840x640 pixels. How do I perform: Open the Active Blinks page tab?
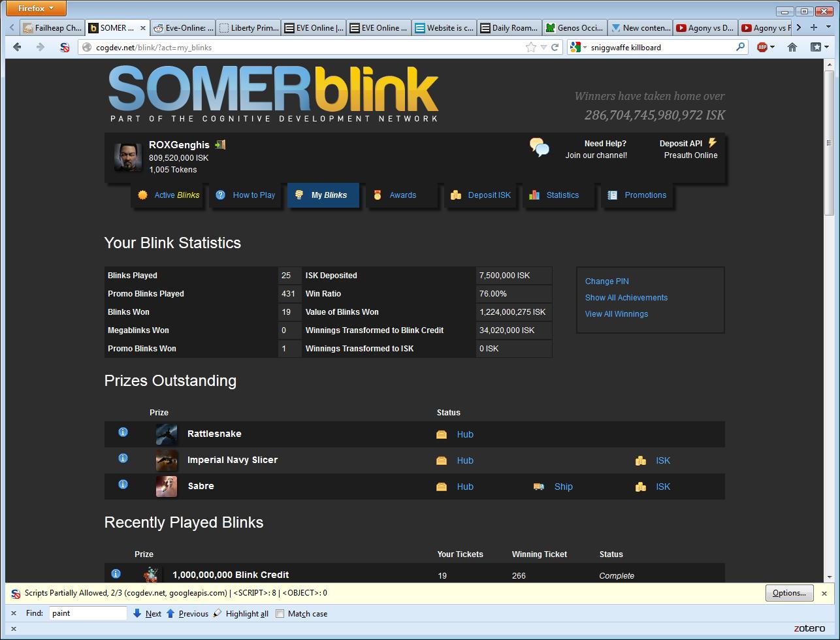(169, 195)
